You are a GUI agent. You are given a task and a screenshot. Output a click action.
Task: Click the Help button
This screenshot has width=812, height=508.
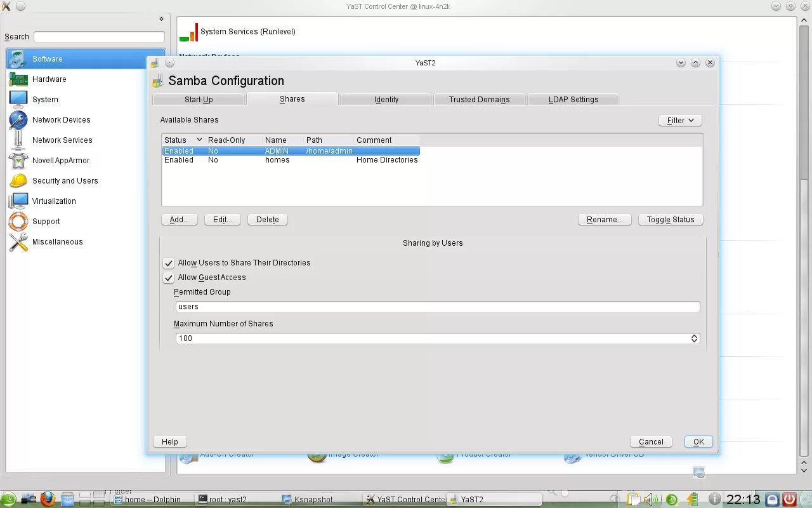pyautogui.click(x=170, y=442)
